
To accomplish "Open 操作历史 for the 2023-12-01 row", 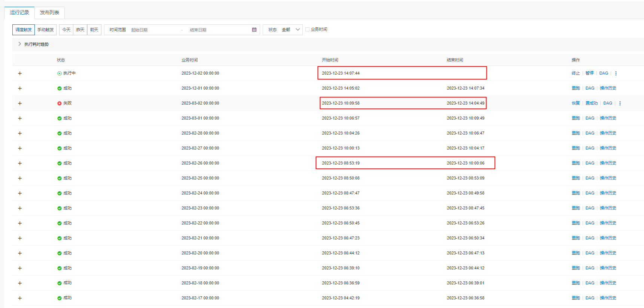I will click(x=608, y=88).
